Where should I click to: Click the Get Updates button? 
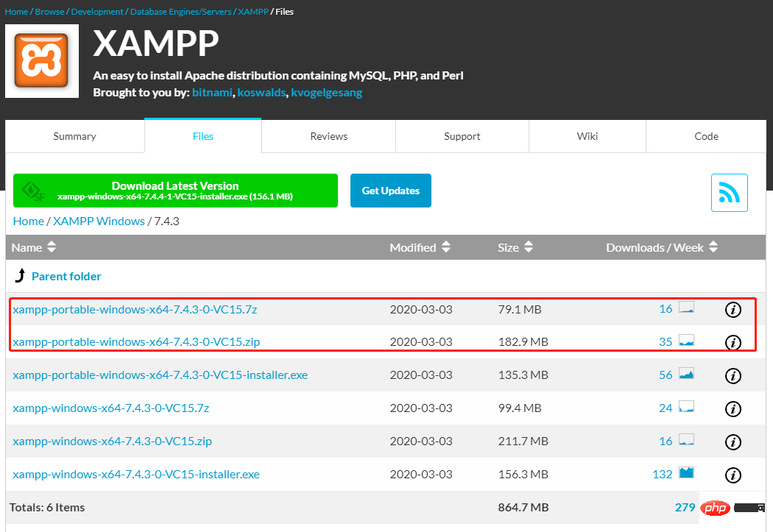pyautogui.click(x=390, y=190)
